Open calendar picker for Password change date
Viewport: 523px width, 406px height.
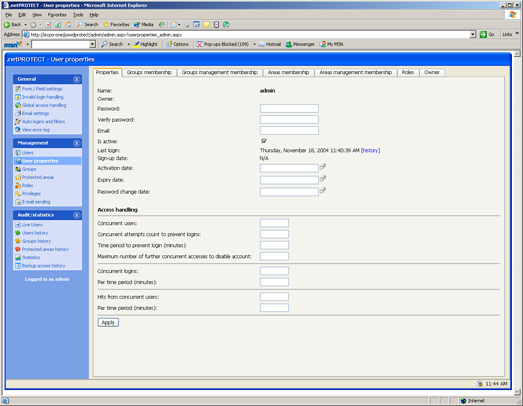click(x=323, y=190)
